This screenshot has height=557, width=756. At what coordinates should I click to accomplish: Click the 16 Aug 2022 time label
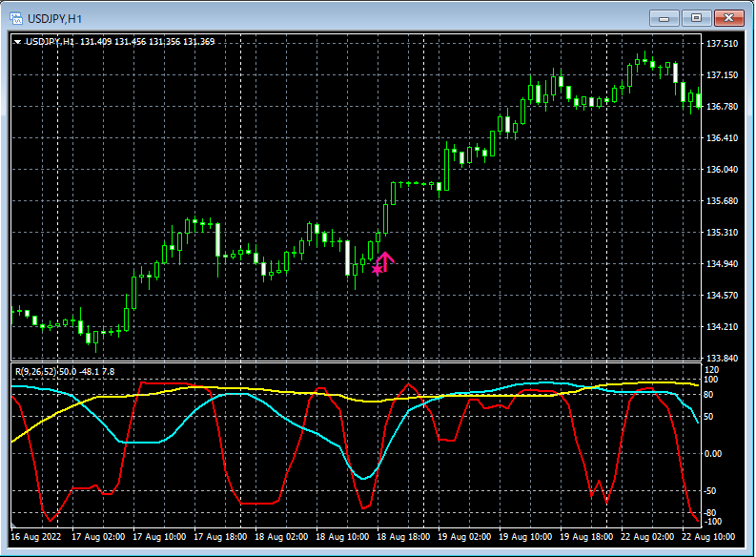point(37,537)
